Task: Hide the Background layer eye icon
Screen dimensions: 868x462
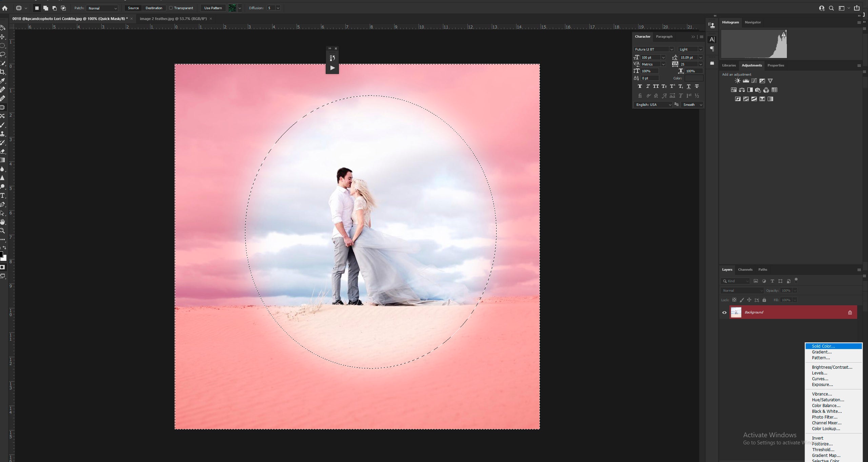Action: point(725,312)
